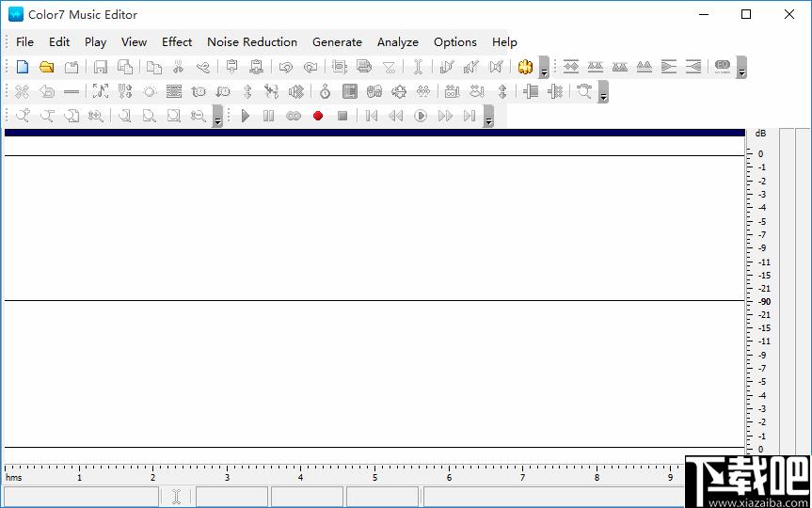Click the 2 second mark on time ruler

point(152,477)
